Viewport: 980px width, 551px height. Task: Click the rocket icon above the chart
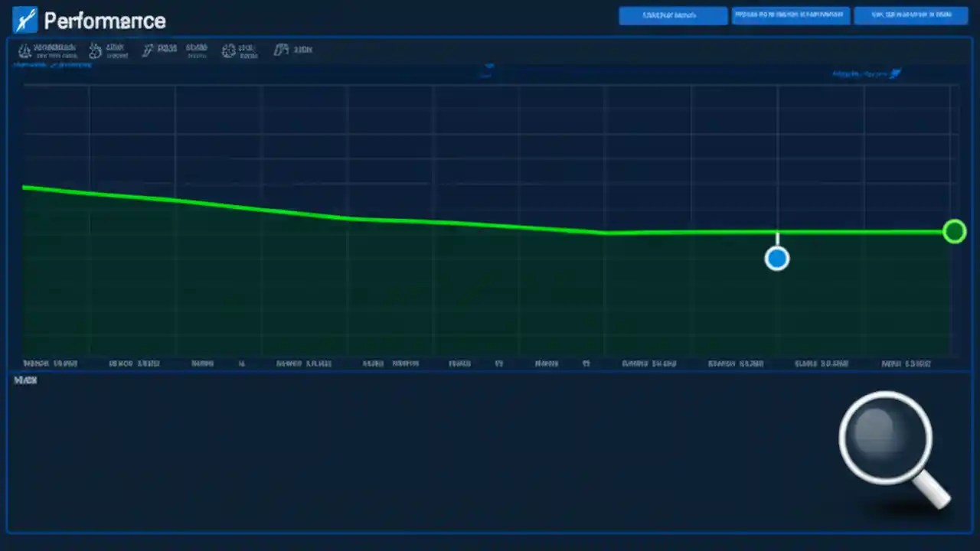coord(896,73)
